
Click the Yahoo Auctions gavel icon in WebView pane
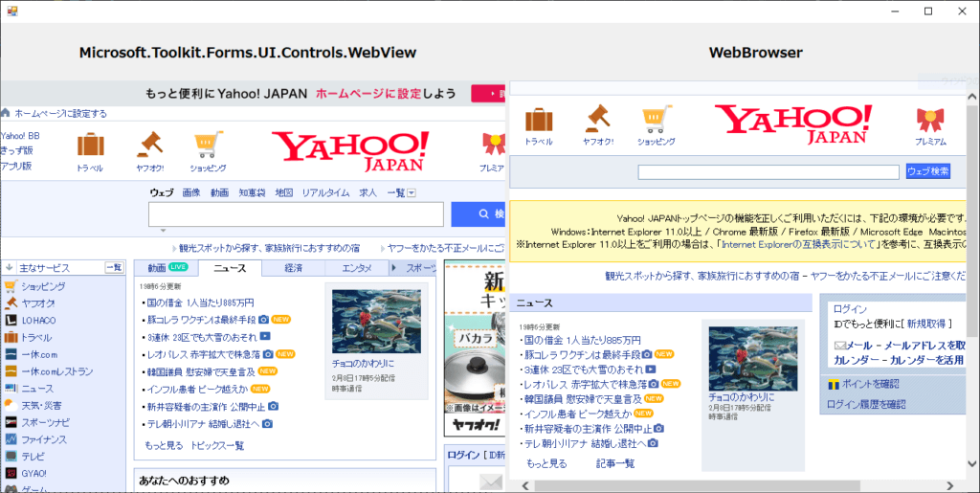(150, 145)
